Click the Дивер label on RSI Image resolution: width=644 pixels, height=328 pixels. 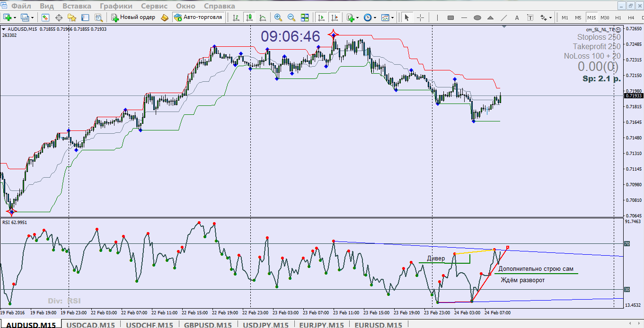tap(436, 258)
